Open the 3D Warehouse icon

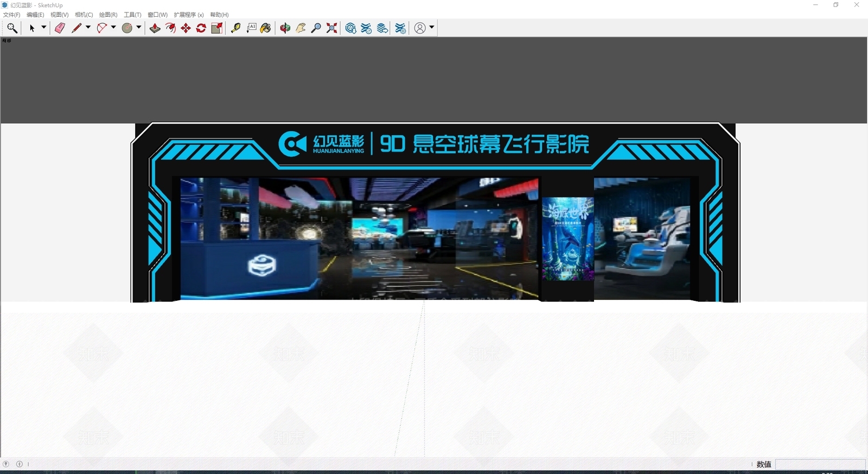[351, 28]
